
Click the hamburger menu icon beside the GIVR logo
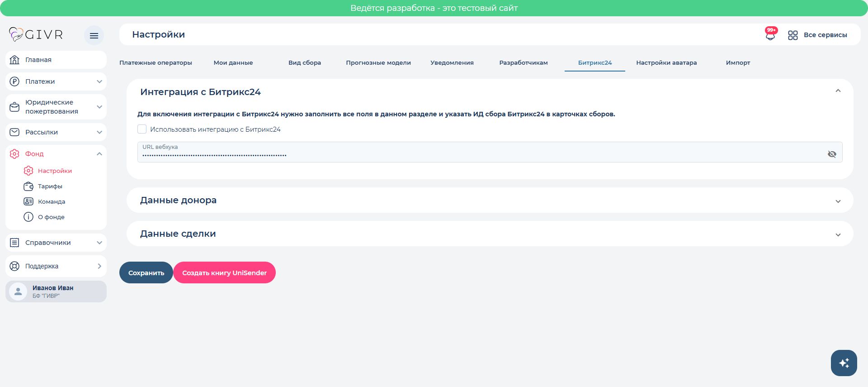pyautogui.click(x=94, y=35)
